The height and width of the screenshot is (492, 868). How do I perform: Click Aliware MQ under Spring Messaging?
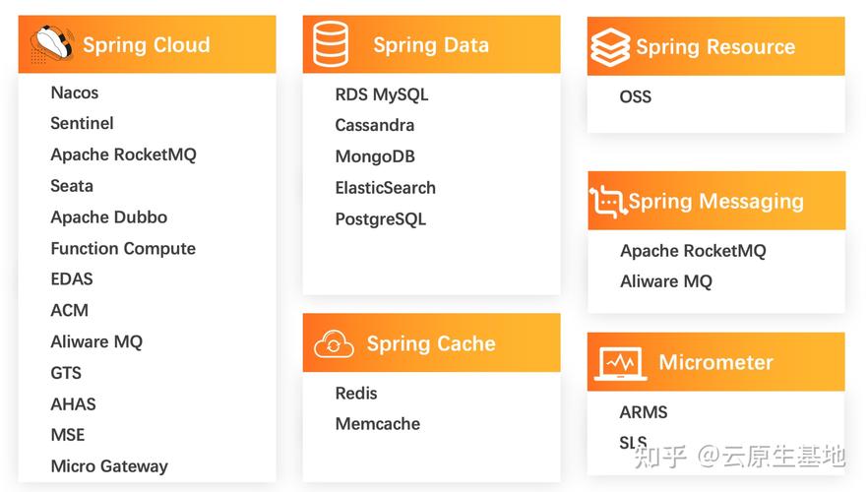[666, 281]
